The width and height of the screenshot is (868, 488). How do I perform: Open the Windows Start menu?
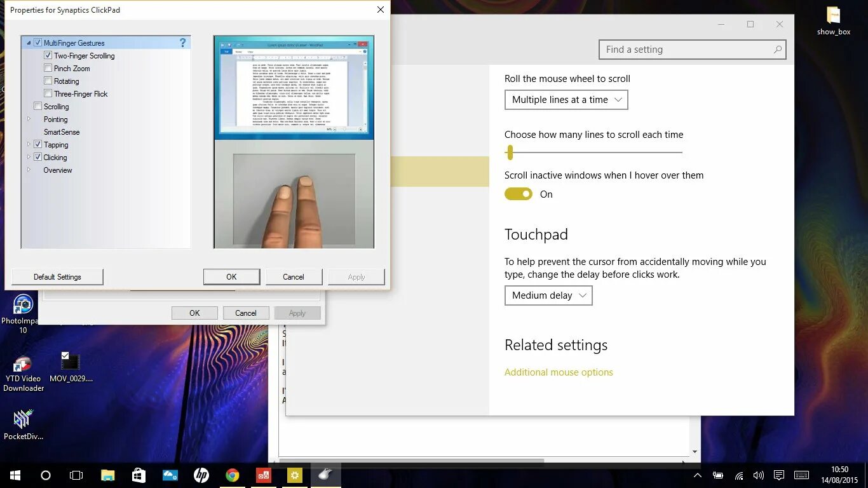tap(15, 475)
